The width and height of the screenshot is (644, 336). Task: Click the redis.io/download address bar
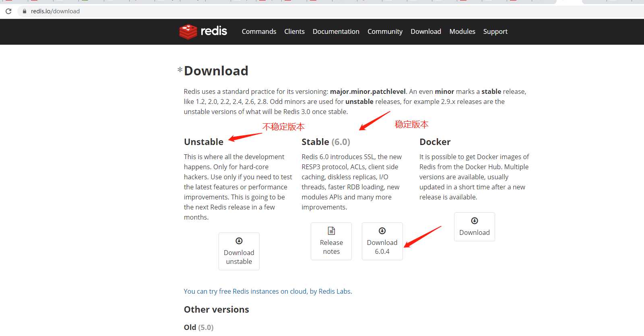tap(330, 11)
